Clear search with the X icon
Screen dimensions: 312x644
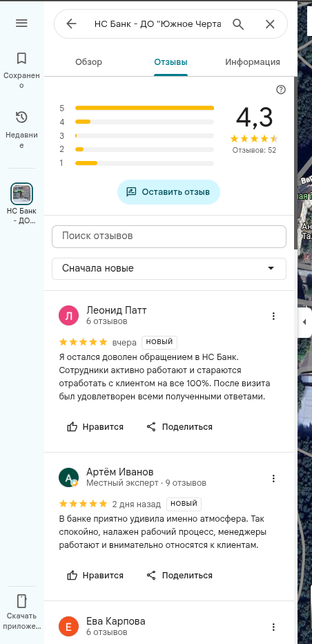click(x=270, y=24)
